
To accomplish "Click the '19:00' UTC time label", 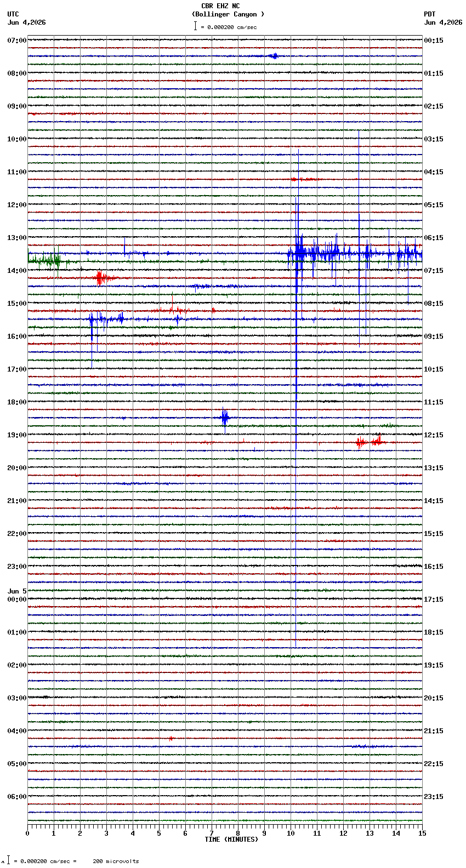I will point(17,435).
